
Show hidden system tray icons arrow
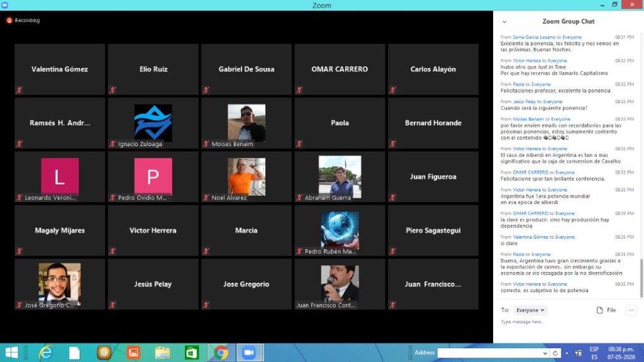[x=567, y=353]
